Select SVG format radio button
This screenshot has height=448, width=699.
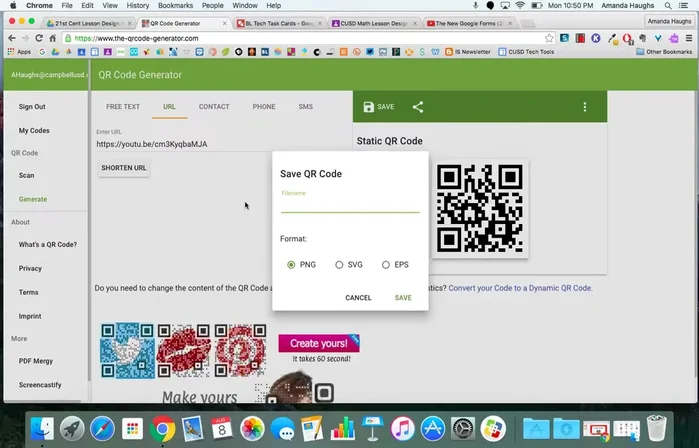[339, 265]
